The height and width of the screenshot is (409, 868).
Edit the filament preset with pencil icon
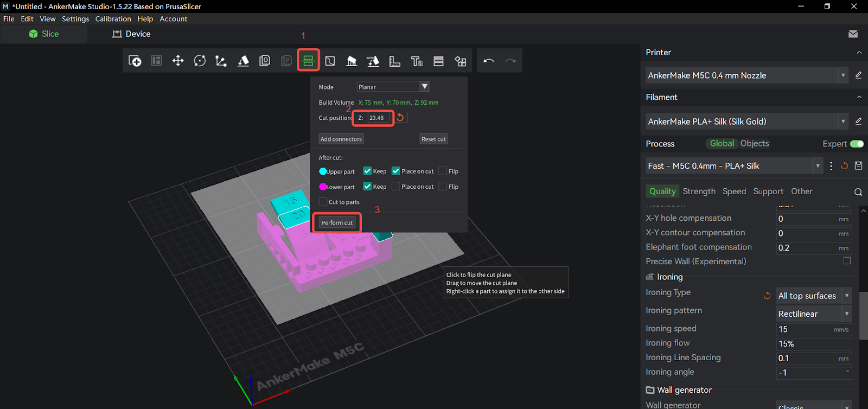tap(858, 122)
